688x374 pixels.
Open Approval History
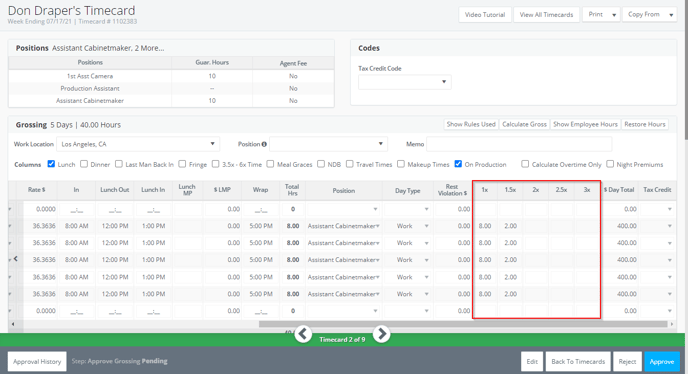pos(37,361)
